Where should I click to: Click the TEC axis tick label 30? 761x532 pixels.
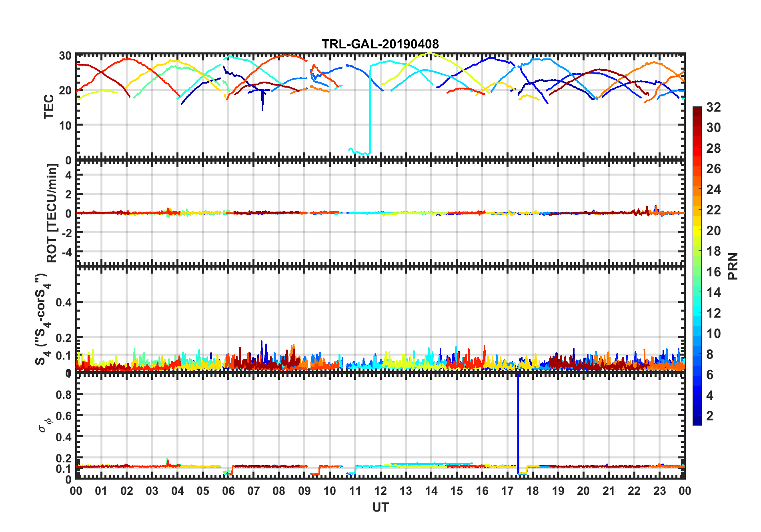pos(65,56)
